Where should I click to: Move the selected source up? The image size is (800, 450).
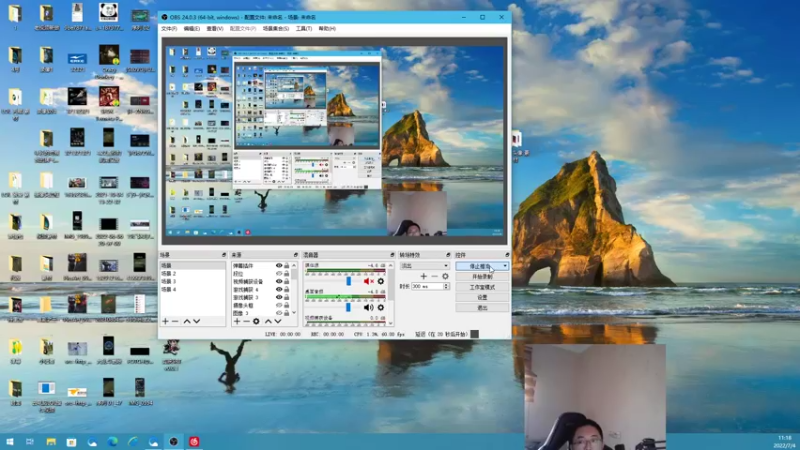coord(268,321)
